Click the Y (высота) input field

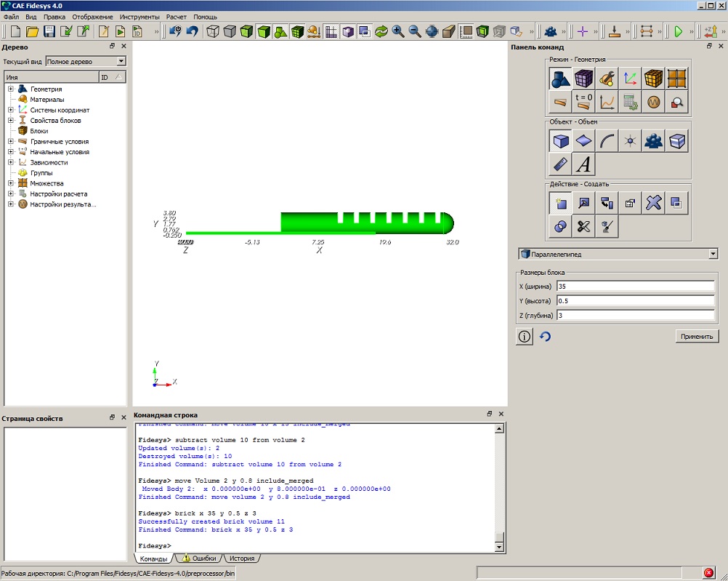[636, 300]
